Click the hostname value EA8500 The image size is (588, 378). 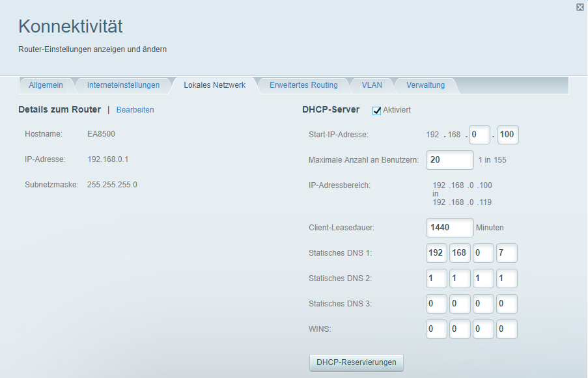(101, 134)
